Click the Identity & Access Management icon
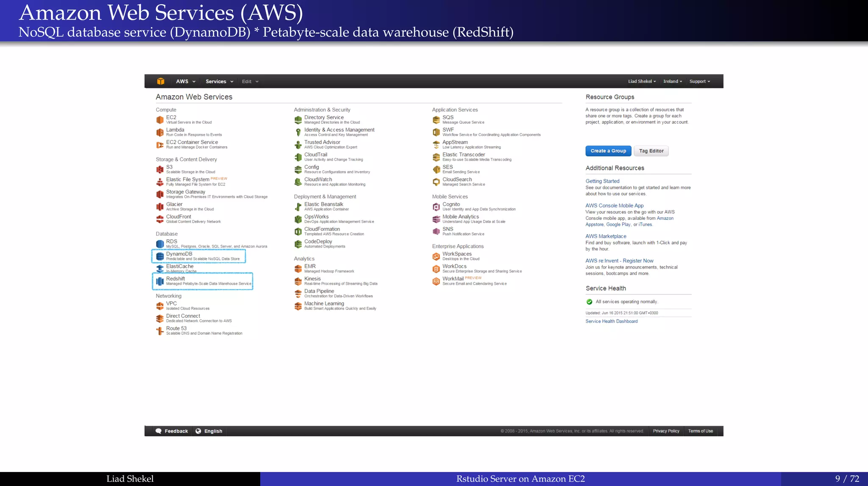Screen dimensions: 868x486 coord(298,132)
